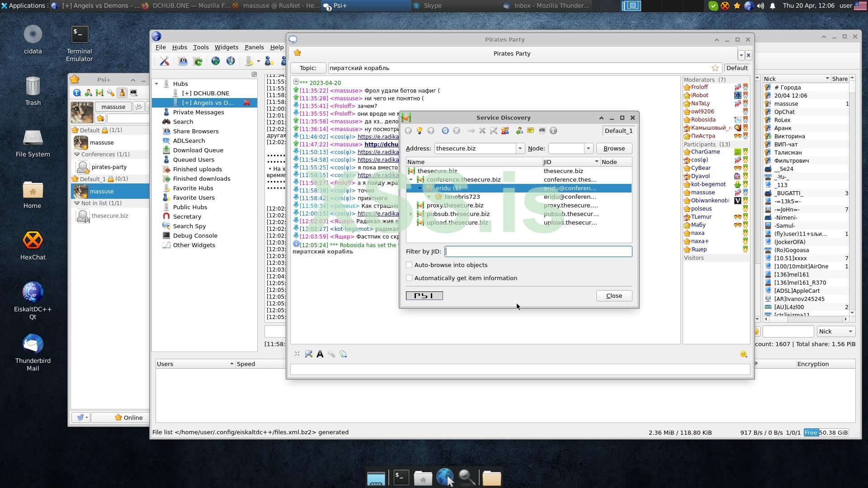Viewport: 868px width, 488px height.
Task: Enable Auto-browse into objects checkbox
Action: [410, 265]
